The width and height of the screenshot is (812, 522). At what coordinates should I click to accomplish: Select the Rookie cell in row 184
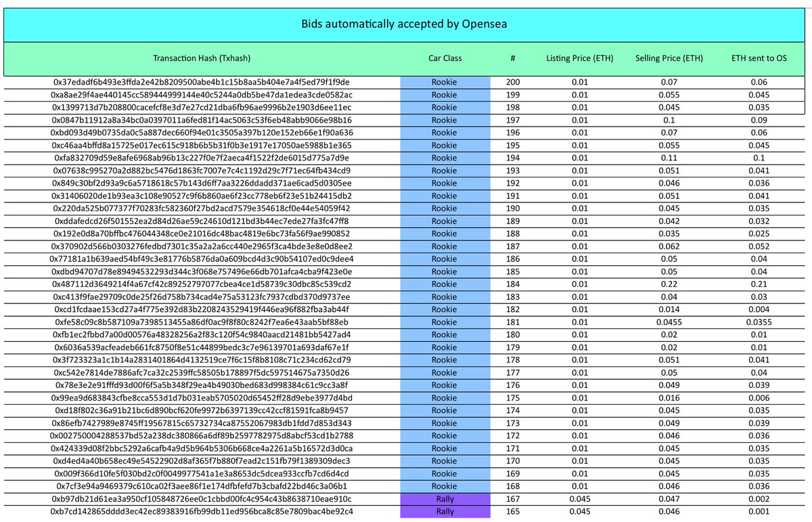(x=445, y=284)
